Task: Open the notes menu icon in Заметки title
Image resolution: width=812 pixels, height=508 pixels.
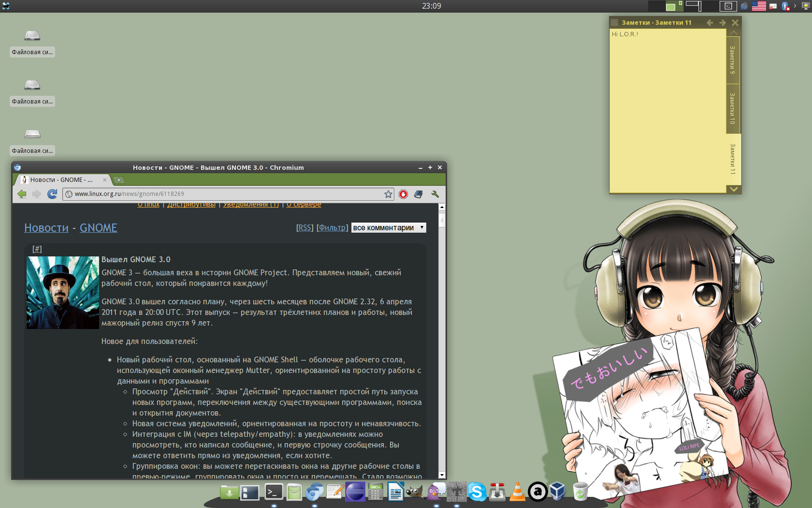Action: (x=615, y=23)
